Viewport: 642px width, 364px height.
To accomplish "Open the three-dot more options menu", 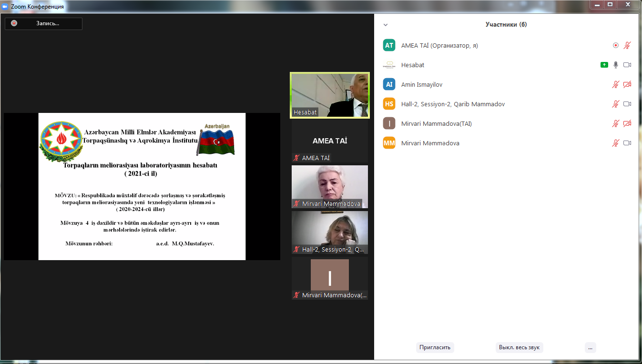I will coord(590,347).
